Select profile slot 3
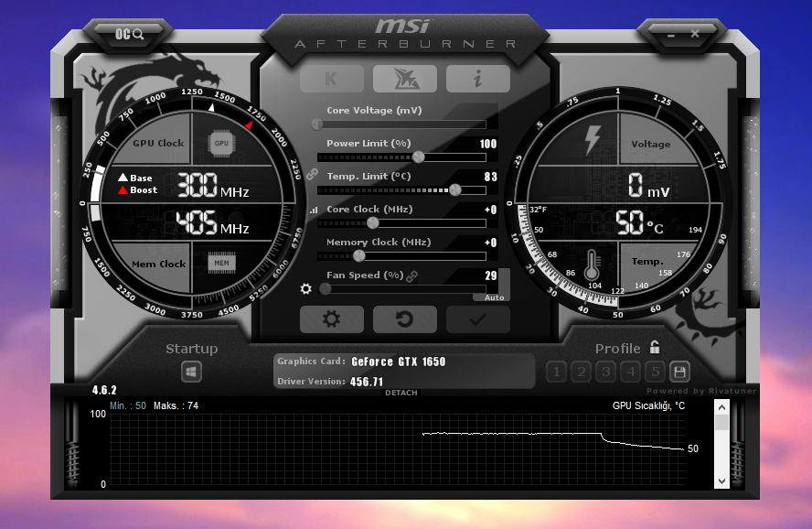 606,372
